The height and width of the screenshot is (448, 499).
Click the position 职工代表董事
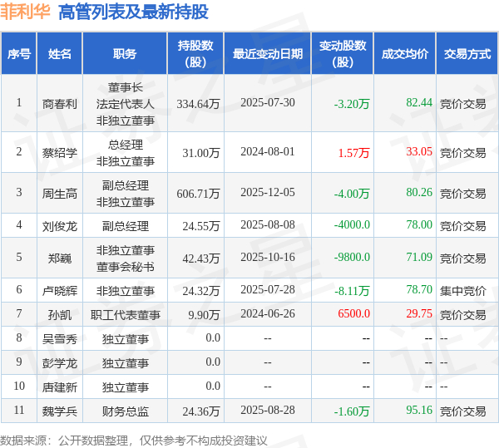[125, 315]
